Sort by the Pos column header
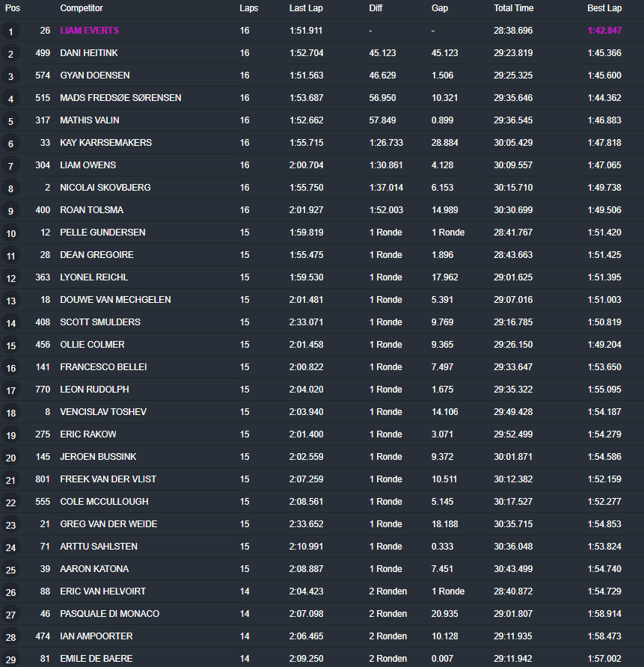644x667 pixels. (13, 8)
